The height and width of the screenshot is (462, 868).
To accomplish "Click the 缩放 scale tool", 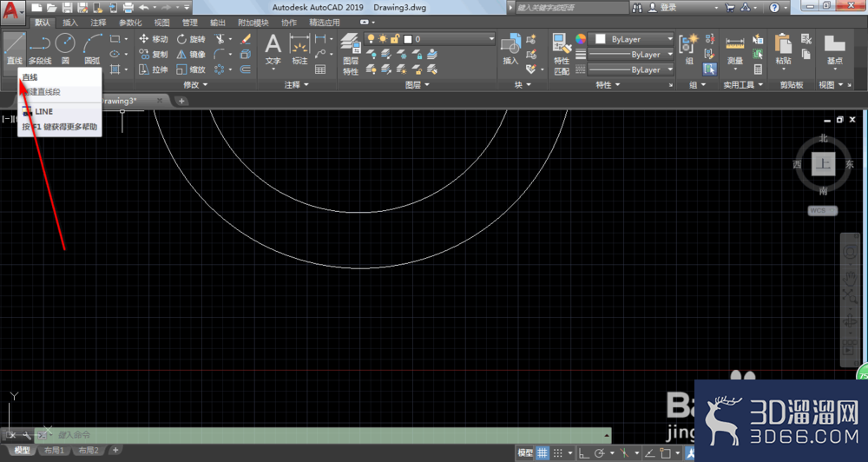I will tap(191, 69).
